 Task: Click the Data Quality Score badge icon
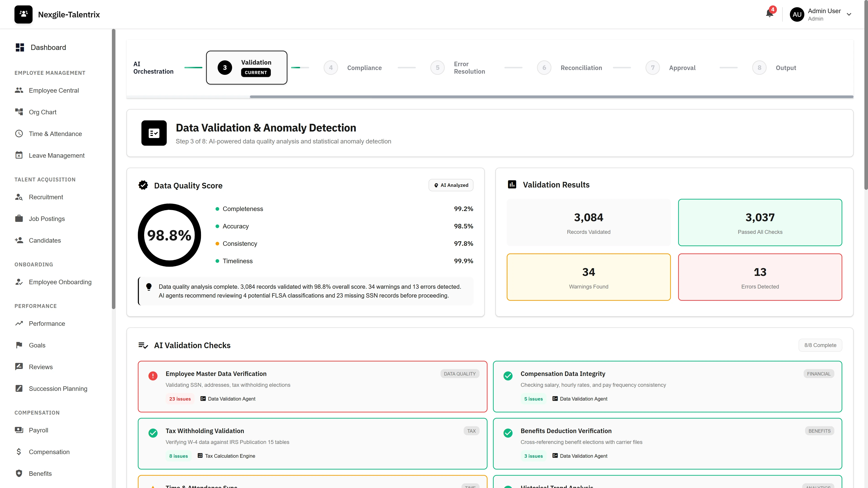pyautogui.click(x=143, y=185)
